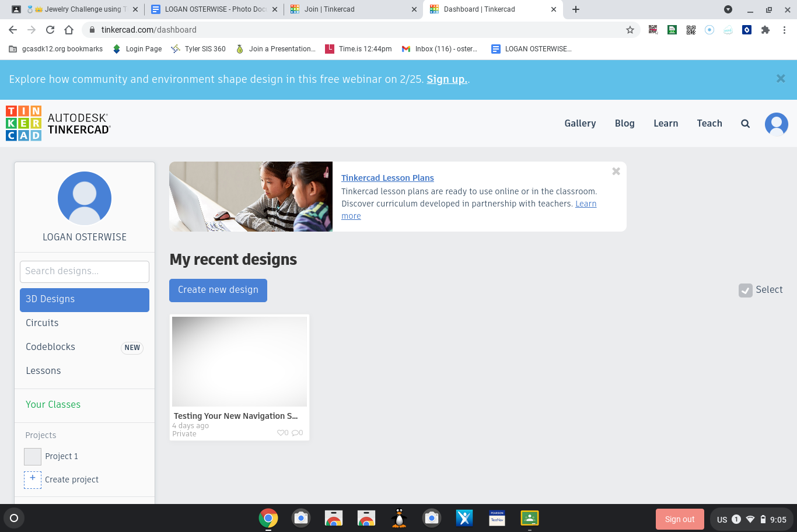Bookmark this page with the star icon

coord(630,30)
